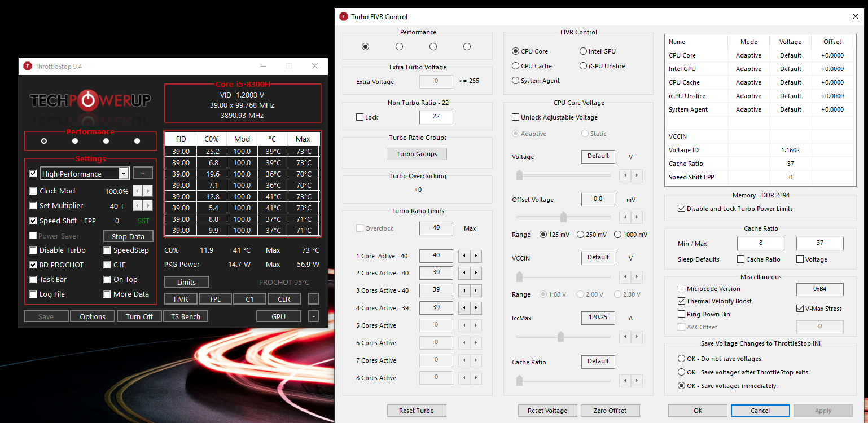Open ThrottleStop Options
This screenshot has height=423, width=868.
pos(93,316)
